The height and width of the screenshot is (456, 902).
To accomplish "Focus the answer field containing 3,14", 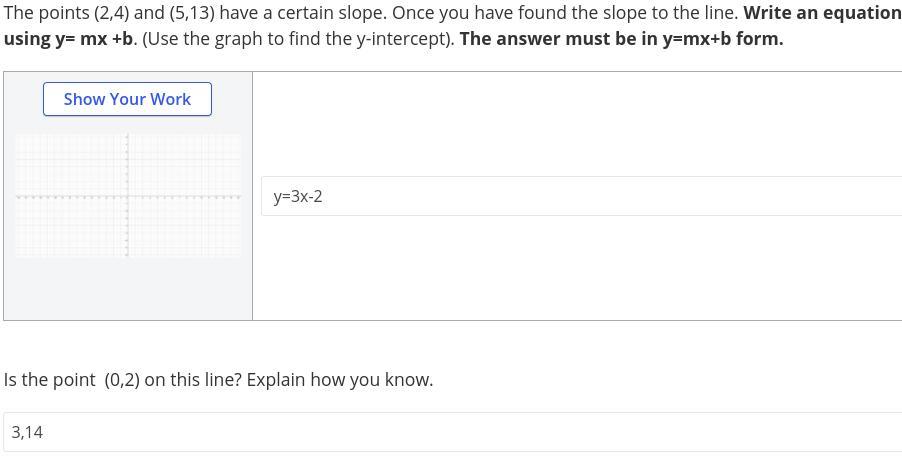I will click(452, 432).
